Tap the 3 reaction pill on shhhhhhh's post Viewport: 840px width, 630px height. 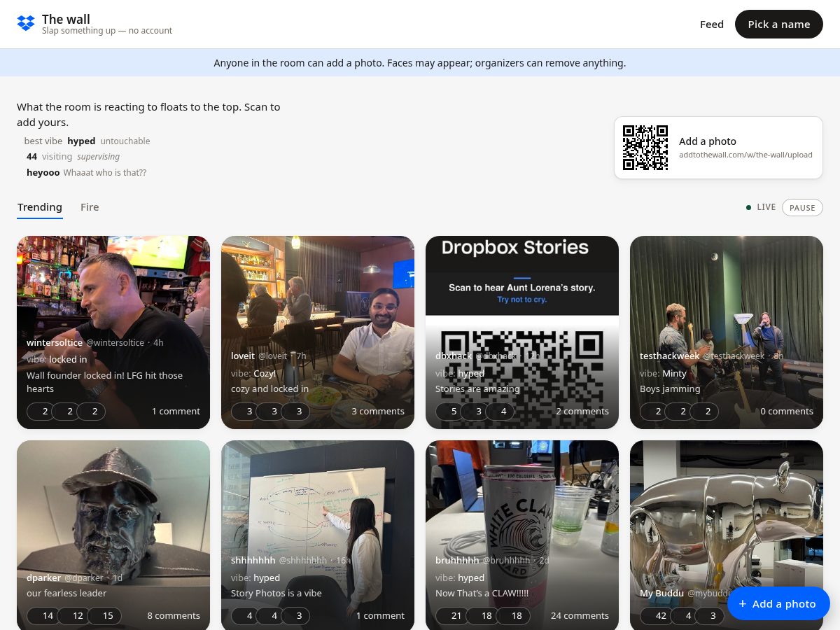[294, 616]
